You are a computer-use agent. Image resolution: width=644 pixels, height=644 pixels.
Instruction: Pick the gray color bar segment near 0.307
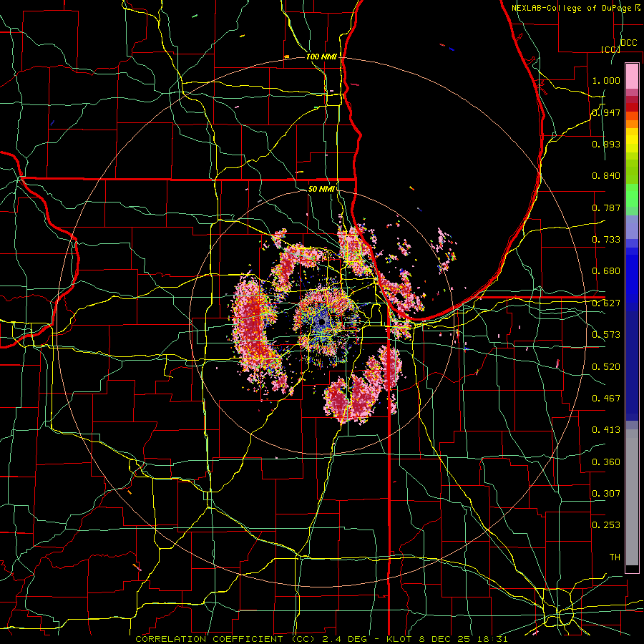(632, 497)
